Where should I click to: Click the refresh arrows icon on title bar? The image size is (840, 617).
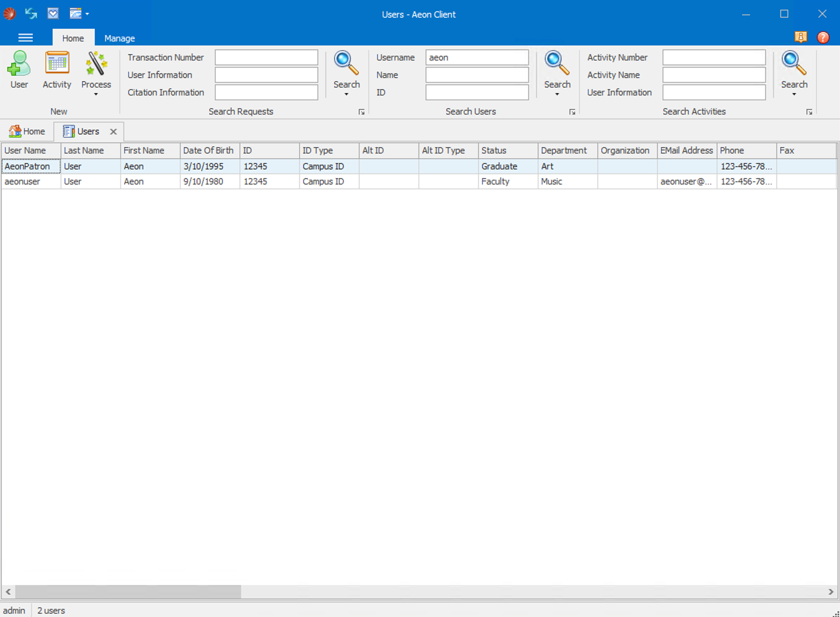[x=31, y=13]
